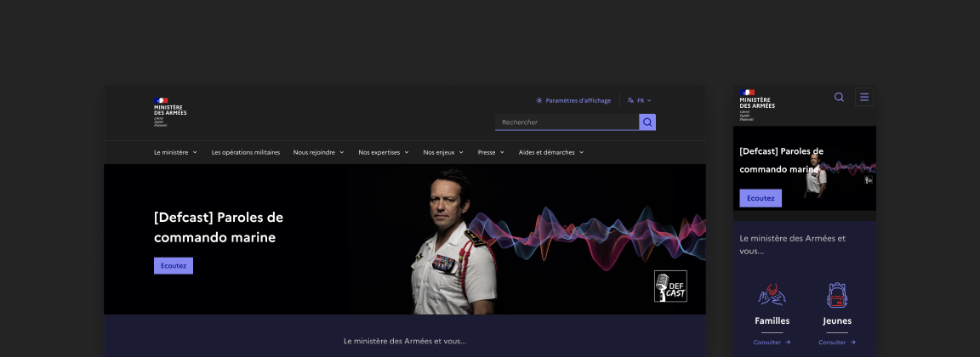980x357 pixels.
Task: Expand the Nos expertises menu
Action: (384, 152)
